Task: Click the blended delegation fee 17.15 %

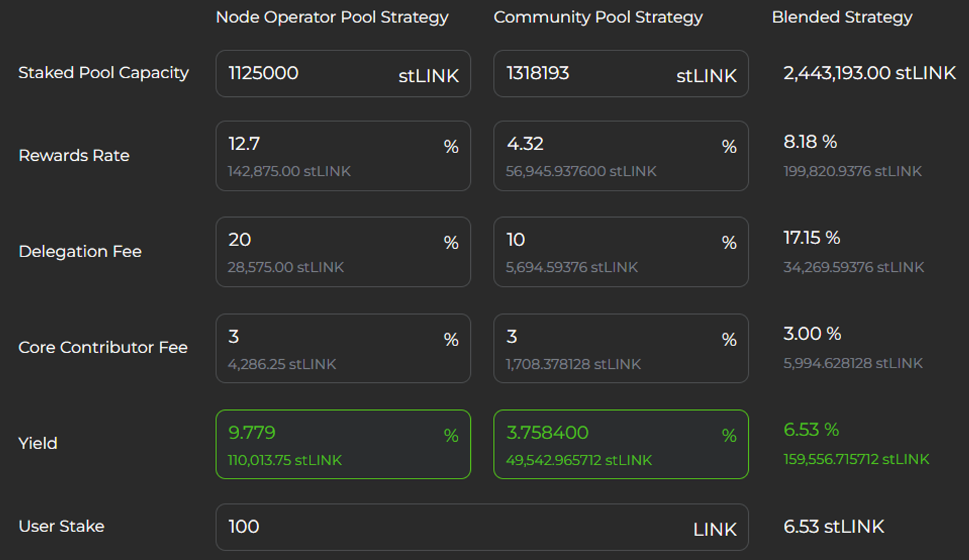Action: [811, 238]
